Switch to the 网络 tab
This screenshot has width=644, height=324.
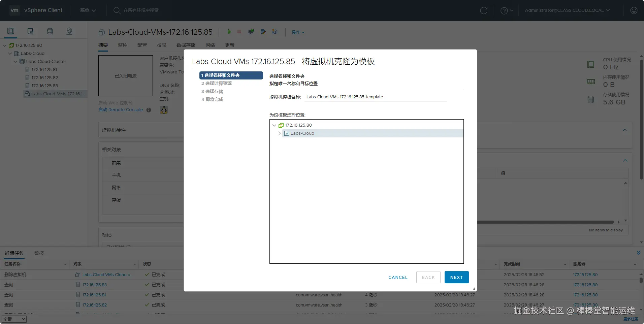tap(210, 45)
